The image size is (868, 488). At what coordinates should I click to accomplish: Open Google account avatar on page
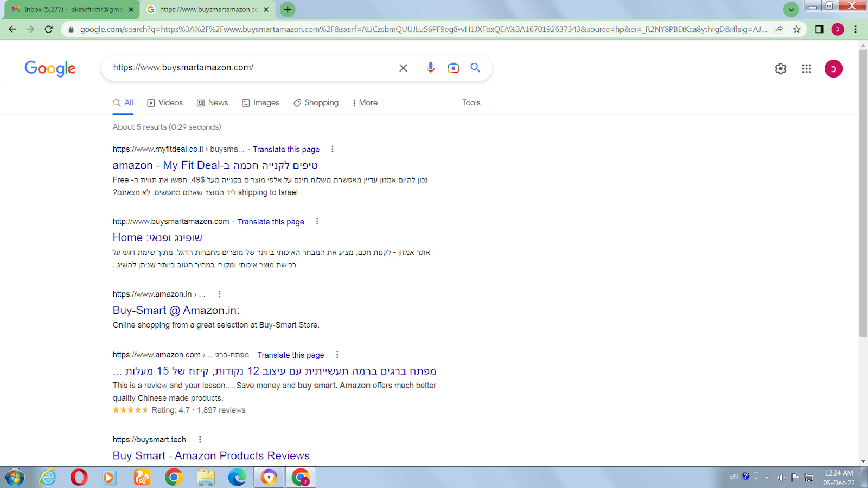tap(833, 69)
